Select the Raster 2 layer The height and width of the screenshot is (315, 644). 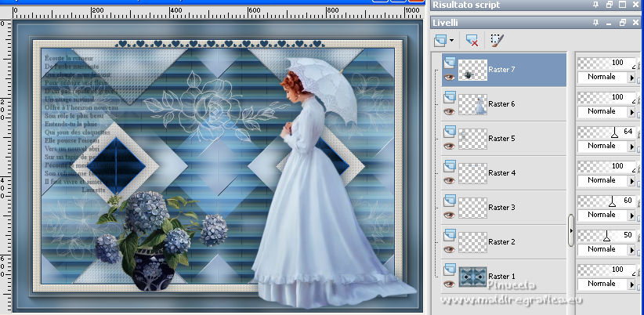point(501,242)
